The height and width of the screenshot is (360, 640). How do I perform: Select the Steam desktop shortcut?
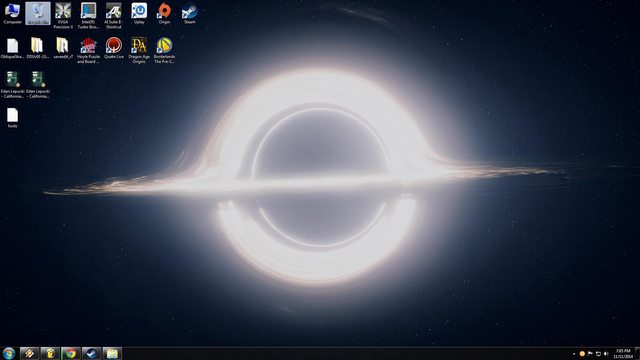[x=189, y=14]
